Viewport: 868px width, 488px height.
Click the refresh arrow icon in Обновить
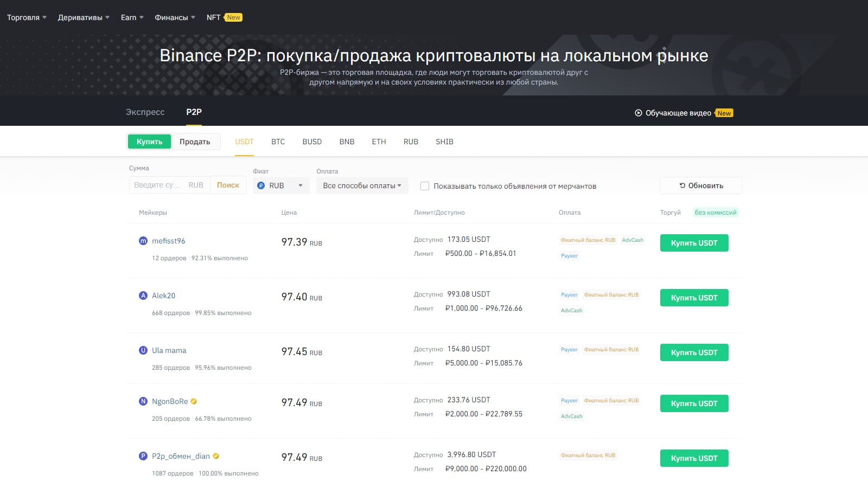682,185
